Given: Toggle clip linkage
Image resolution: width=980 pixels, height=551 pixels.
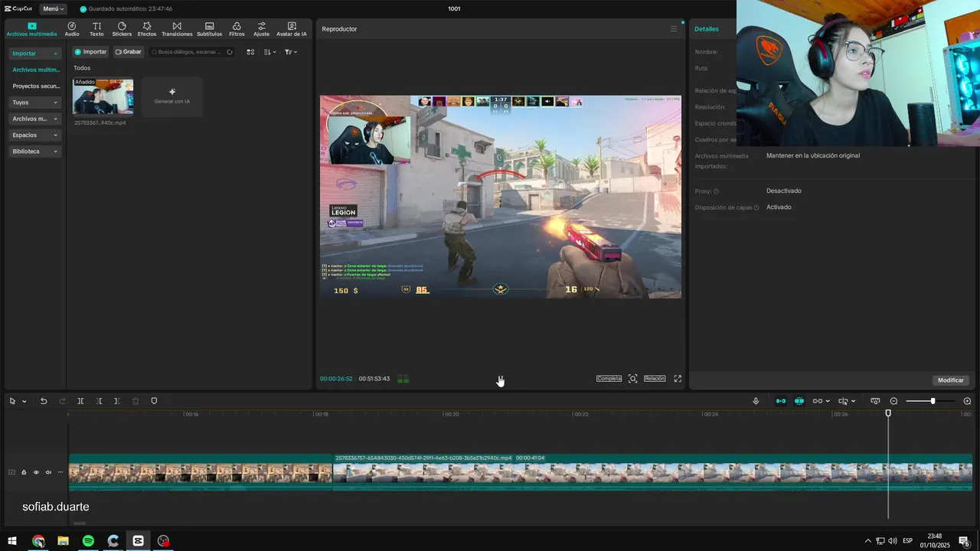Looking at the screenshot, I should (x=817, y=401).
